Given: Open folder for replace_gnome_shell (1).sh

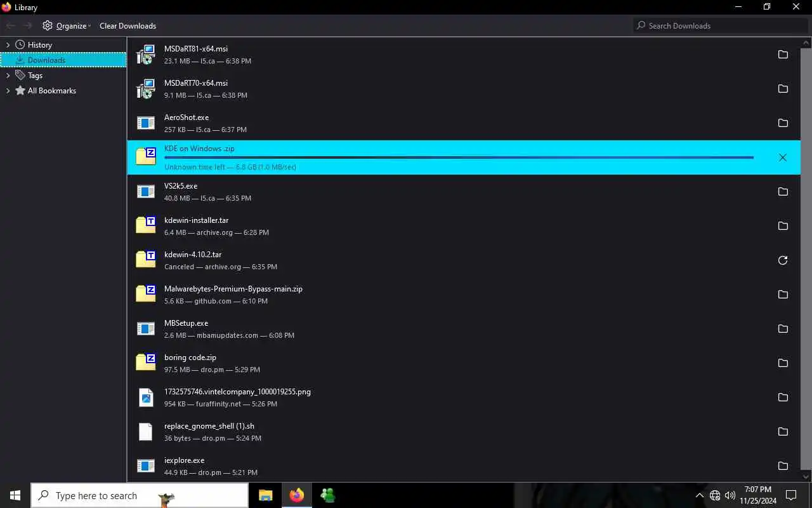Looking at the screenshot, I should pos(783,432).
